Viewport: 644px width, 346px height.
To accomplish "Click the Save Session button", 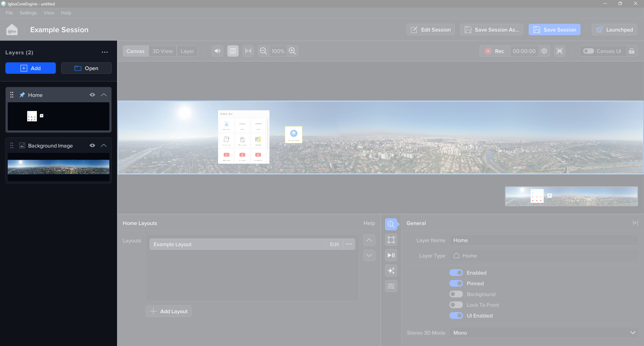I will 554,30.
